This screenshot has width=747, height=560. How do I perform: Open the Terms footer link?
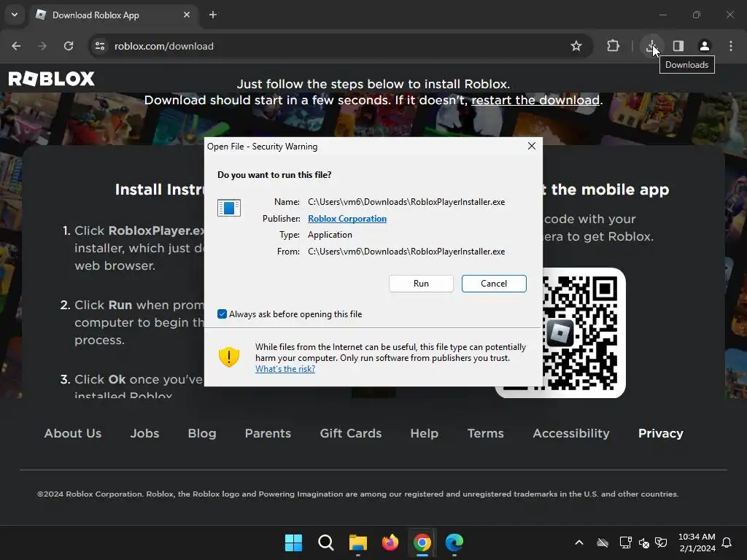[x=485, y=433]
